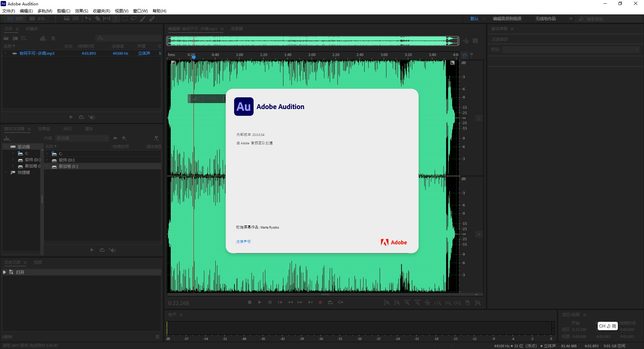Open the 内容 contents dropdown
The image size is (644, 349).
coord(82,138)
